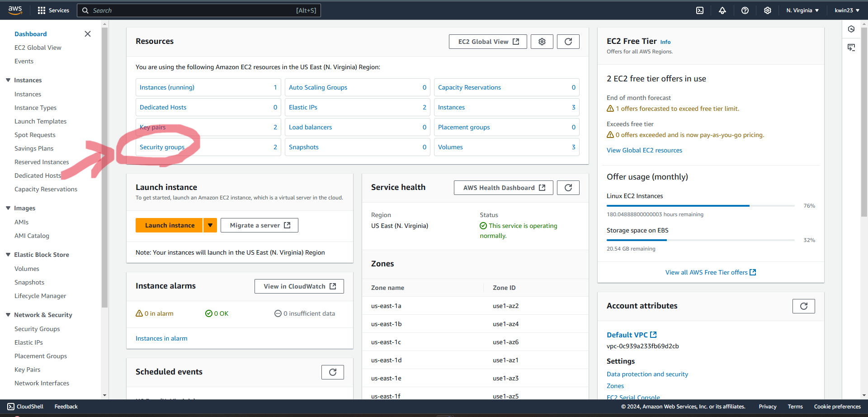Open the notifications bell
This screenshot has width=868, height=417.
click(x=722, y=10)
